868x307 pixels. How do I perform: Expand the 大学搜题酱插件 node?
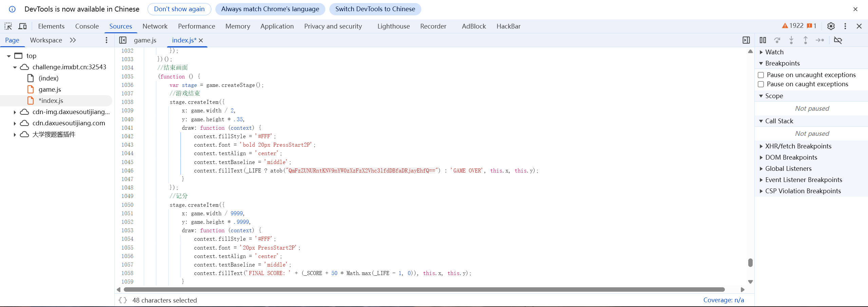(x=15, y=134)
